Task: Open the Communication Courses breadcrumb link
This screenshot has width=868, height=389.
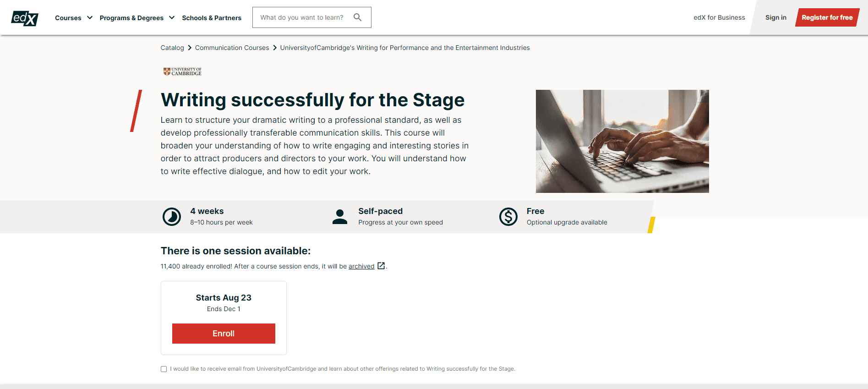Action: click(x=232, y=48)
